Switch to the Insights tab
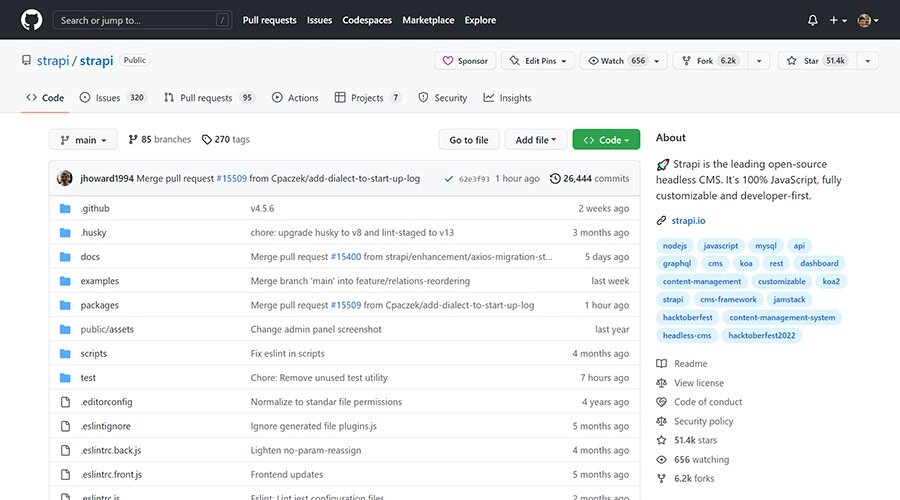Image resolution: width=900 pixels, height=500 pixels. (507, 98)
